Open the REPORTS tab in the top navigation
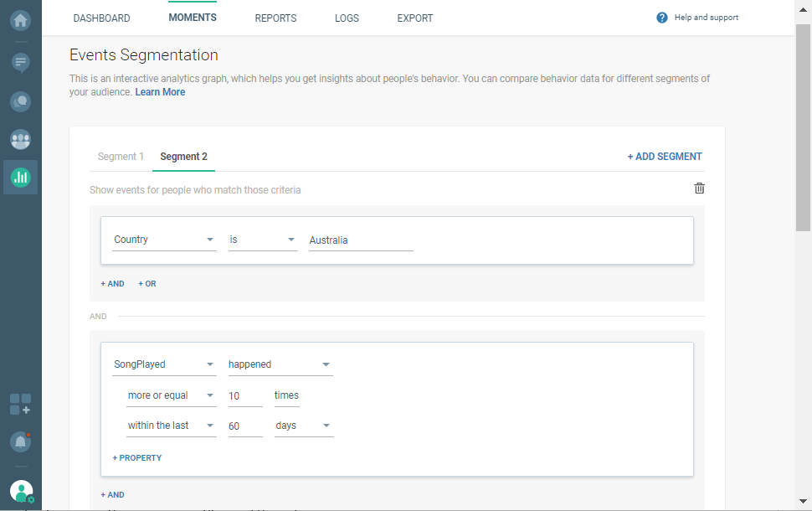This screenshot has height=511, width=812. tap(275, 18)
